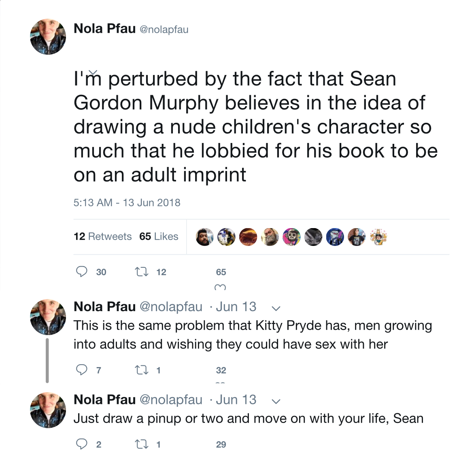This screenshot has width=476, height=455.
Task: Expand options chevron on Kitty Pryde tweet
Action: pyautogui.click(x=276, y=308)
